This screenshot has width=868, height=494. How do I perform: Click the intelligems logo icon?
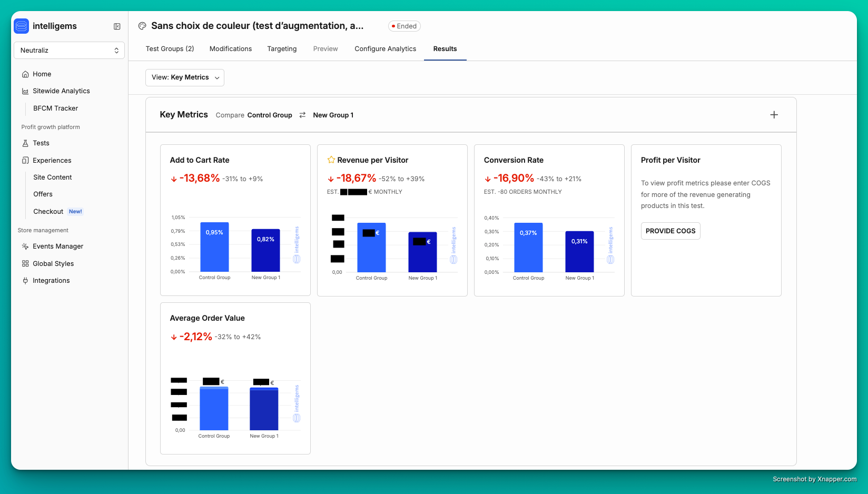point(22,26)
